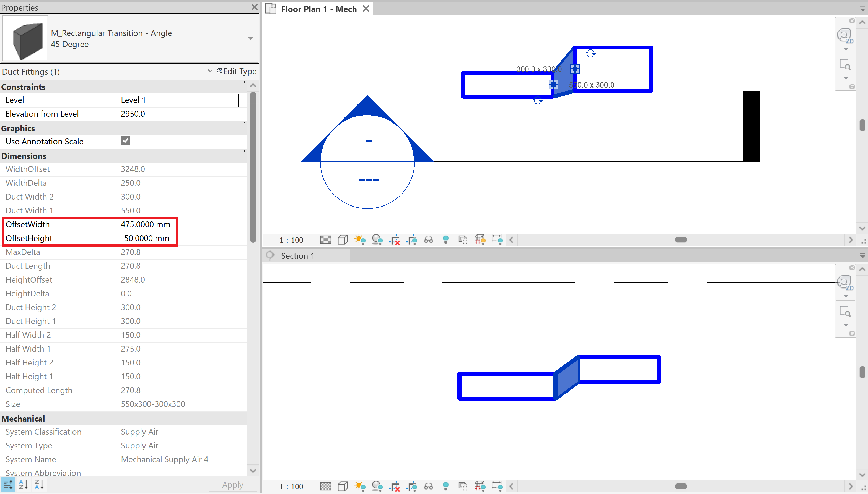Toggle Sun Path in Floor Plan view

coord(360,240)
